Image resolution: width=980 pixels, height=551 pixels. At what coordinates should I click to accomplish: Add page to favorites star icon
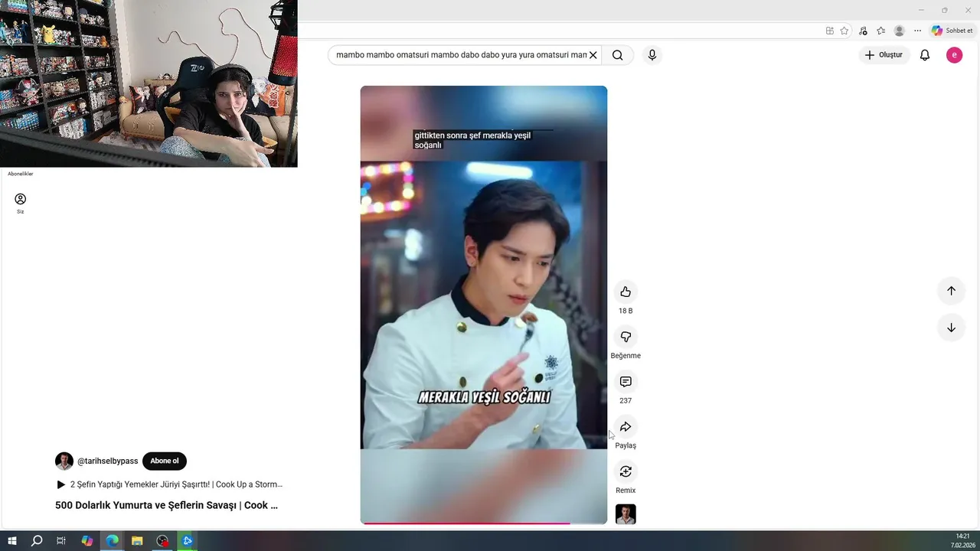(844, 31)
